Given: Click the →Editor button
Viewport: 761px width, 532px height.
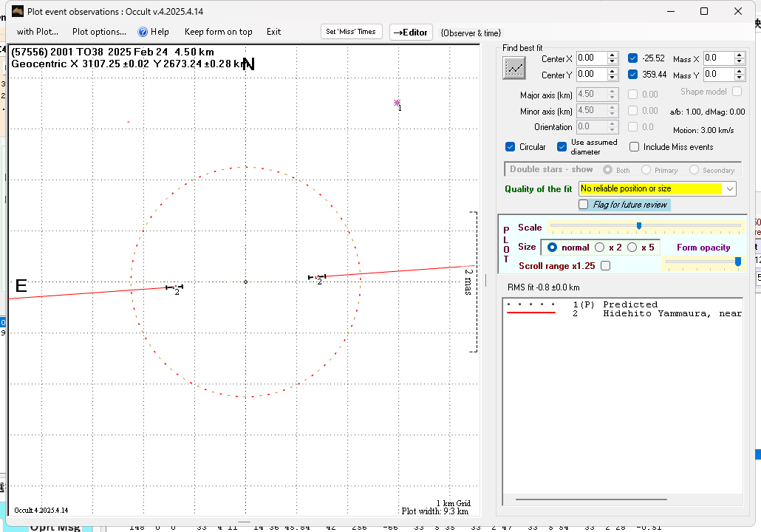Looking at the screenshot, I should [x=411, y=33].
